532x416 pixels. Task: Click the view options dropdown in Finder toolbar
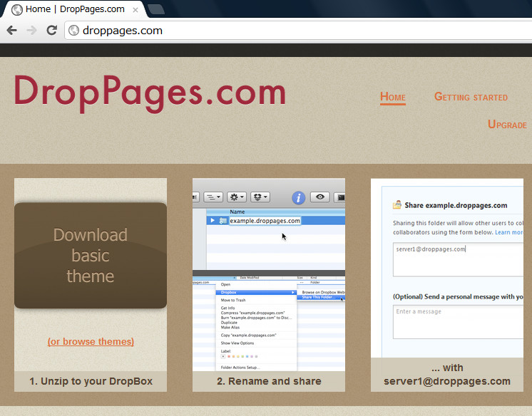click(x=213, y=197)
